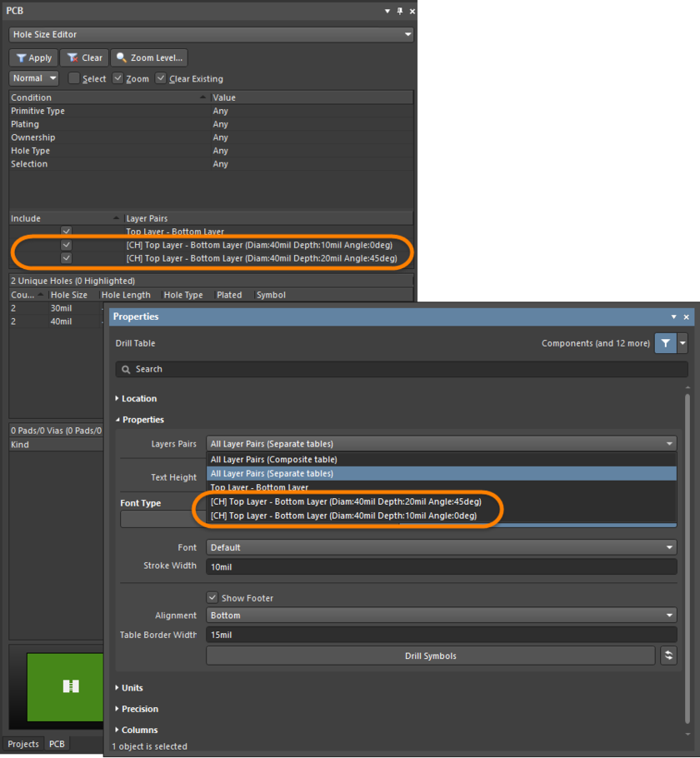Screen dimensions: 700x758
Task: Open the Normal mode dropdown
Action: [x=34, y=78]
